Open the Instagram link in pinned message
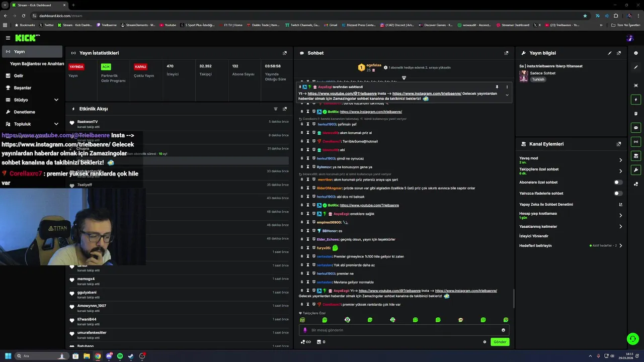The image size is (644, 362). [427, 94]
